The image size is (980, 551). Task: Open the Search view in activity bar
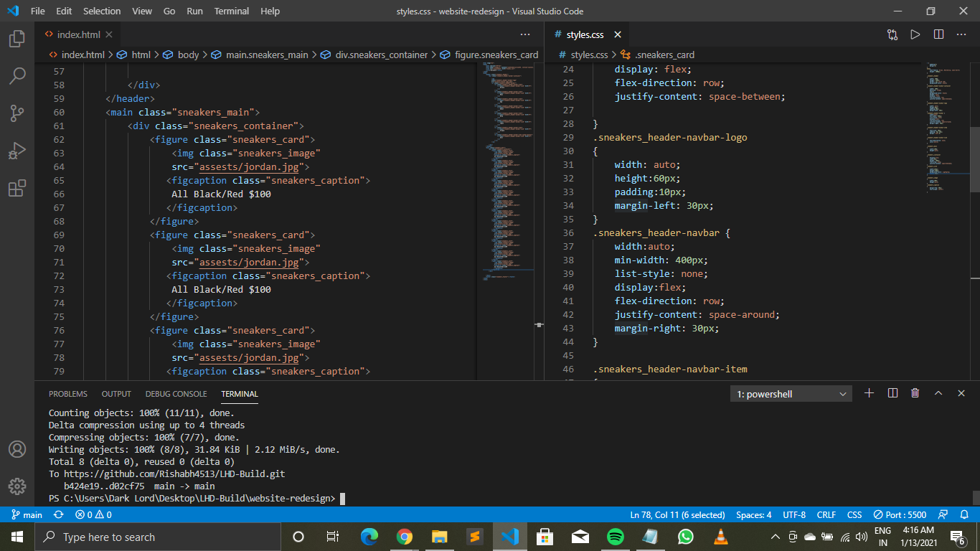coord(17,75)
